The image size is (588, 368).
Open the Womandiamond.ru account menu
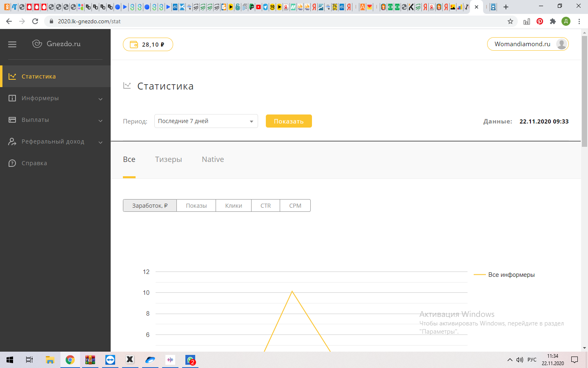pos(528,44)
